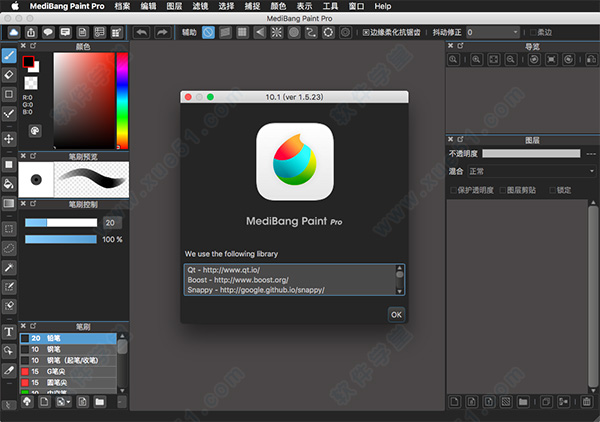
Task: Click the 辅助 snap label button
Action: pyautogui.click(x=189, y=33)
